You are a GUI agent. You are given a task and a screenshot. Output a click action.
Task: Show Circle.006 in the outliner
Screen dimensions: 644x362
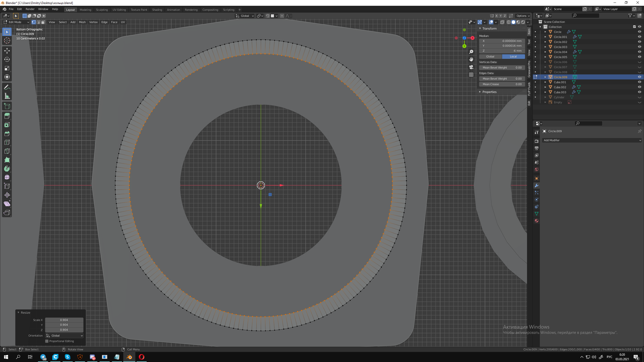(639, 62)
